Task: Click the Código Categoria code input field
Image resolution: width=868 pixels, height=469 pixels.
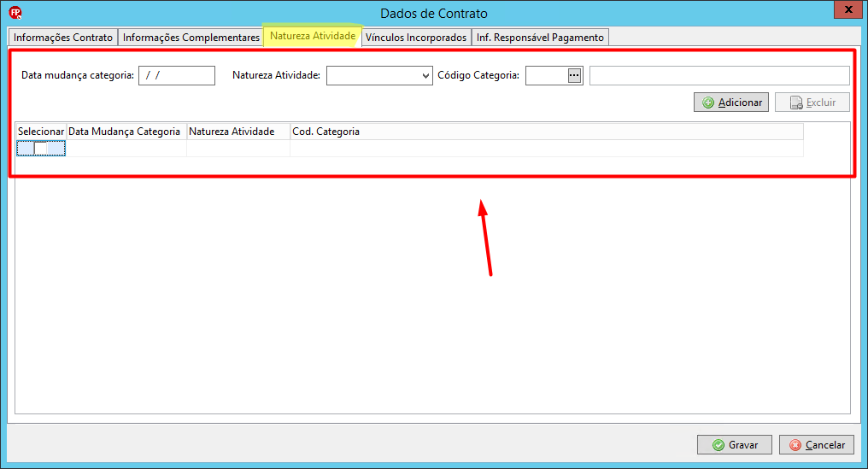Action: pos(547,76)
